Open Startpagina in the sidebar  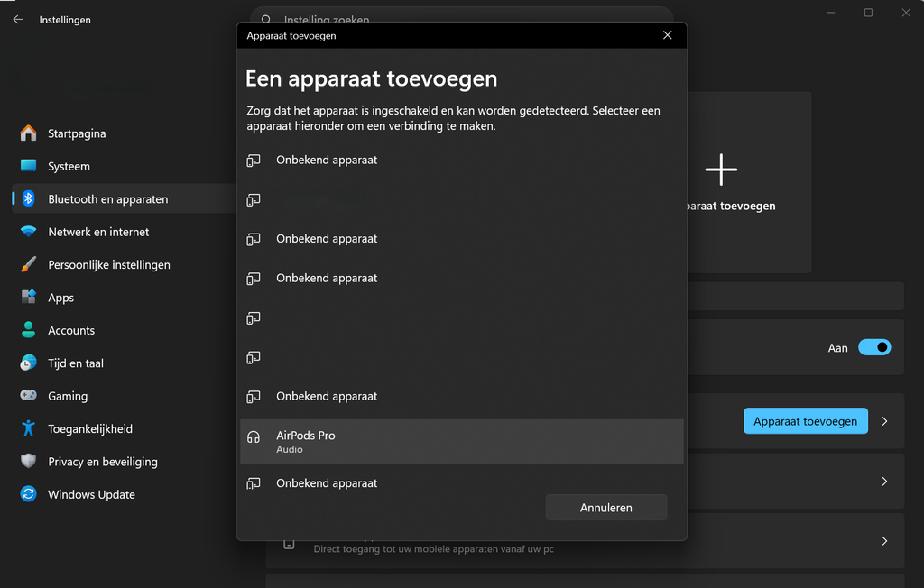[x=124, y=133]
